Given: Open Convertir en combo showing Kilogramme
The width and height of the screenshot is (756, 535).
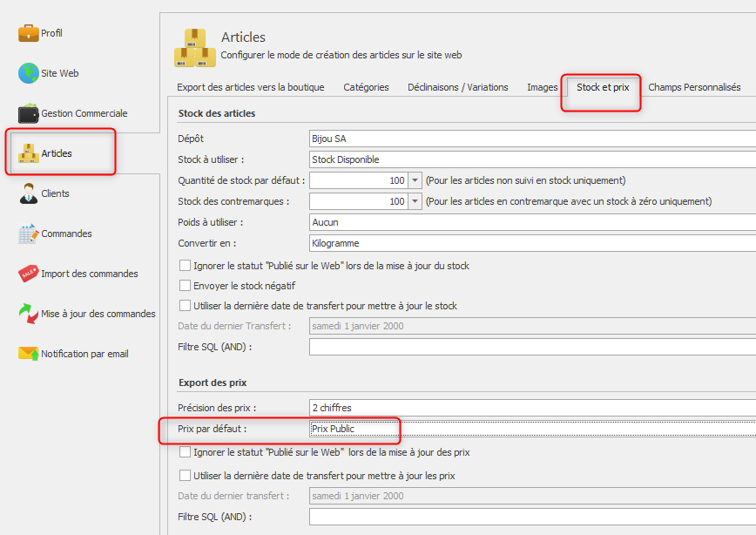Looking at the screenshot, I should 532,243.
